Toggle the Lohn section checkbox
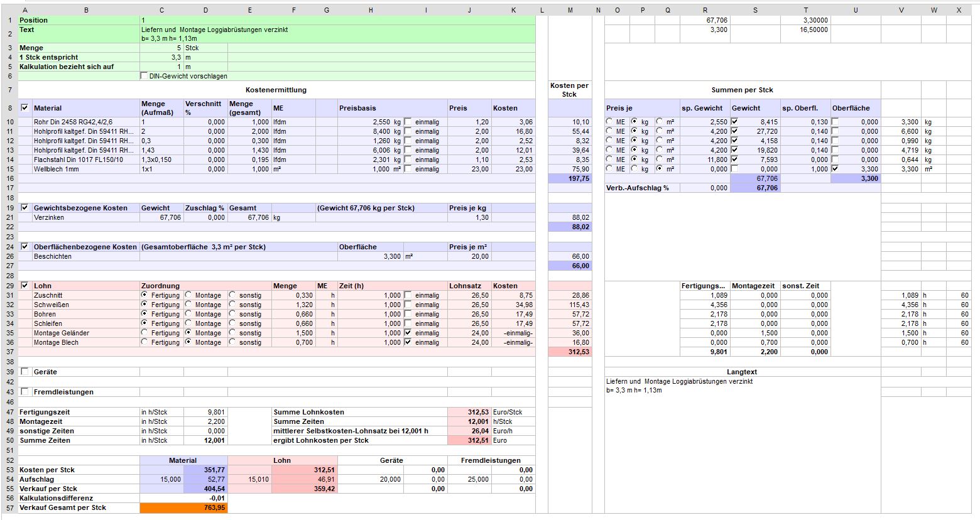 25,286
